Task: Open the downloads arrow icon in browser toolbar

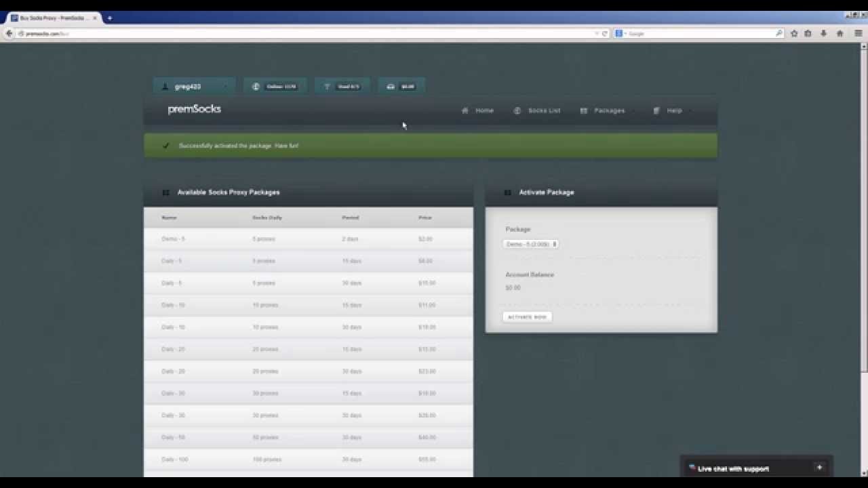Action: click(824, 33)
